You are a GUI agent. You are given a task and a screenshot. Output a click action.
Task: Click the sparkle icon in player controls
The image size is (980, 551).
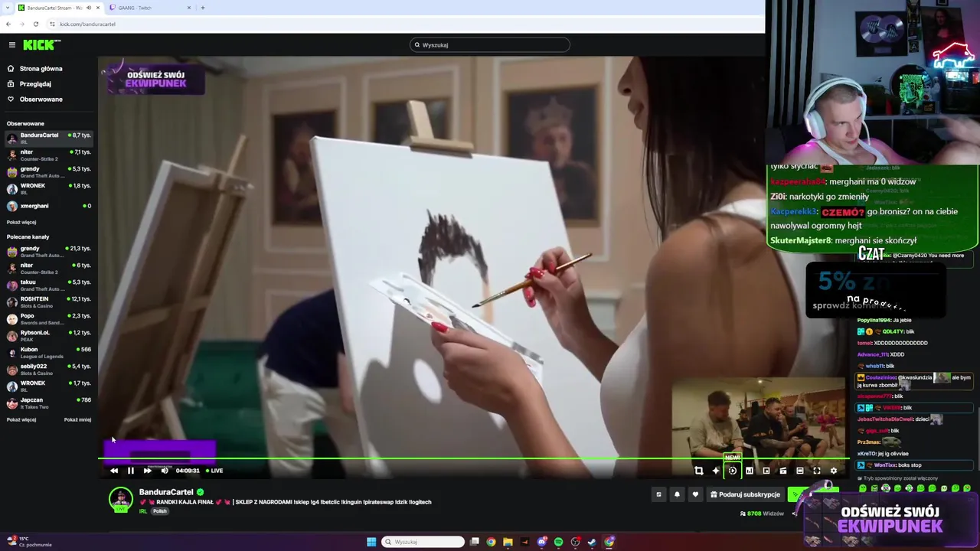716,471
